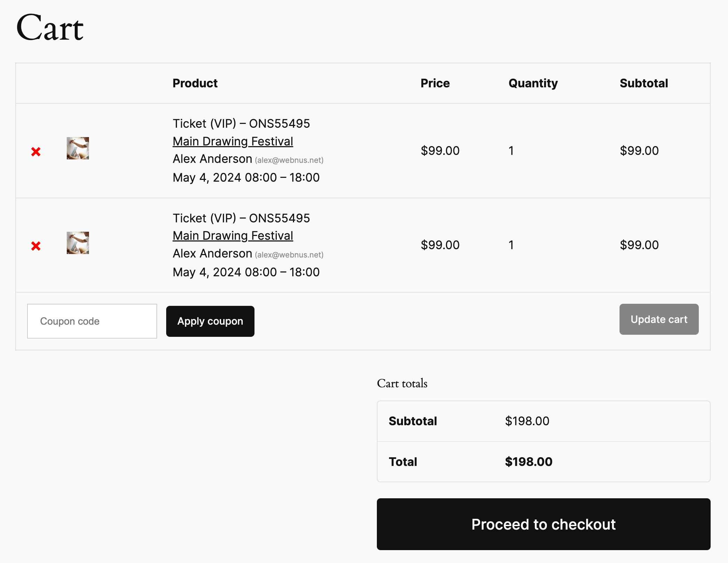Click the Cart totals heading
The image size is (728, 563).
click(x=402, y=383)
